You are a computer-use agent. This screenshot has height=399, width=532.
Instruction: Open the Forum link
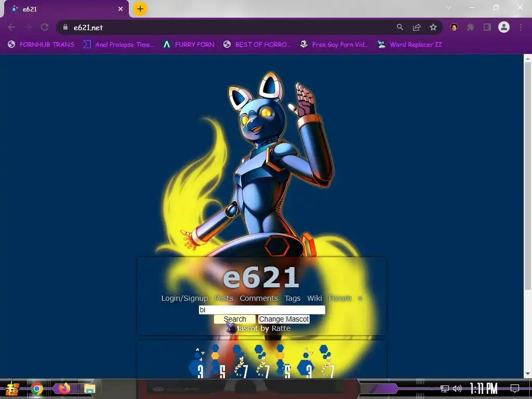340,298
